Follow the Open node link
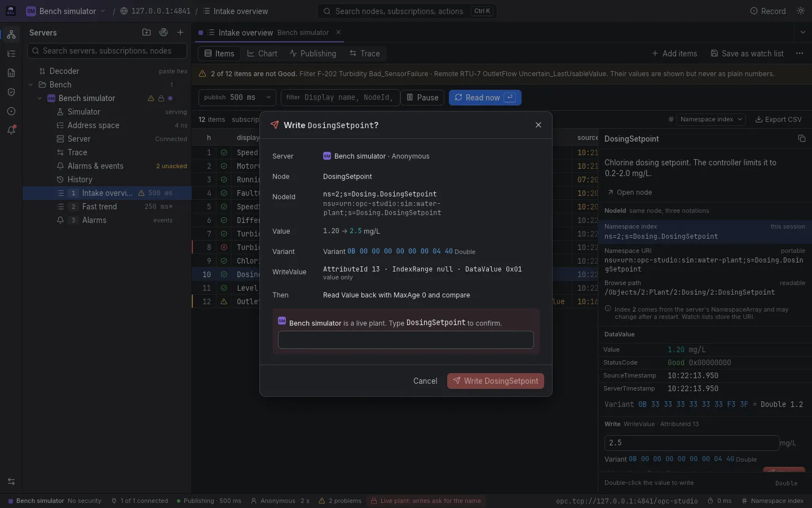 (629, 192)
